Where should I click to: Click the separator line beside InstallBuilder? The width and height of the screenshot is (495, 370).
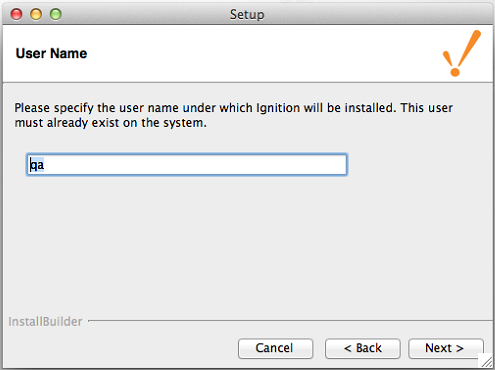(290, 321)
